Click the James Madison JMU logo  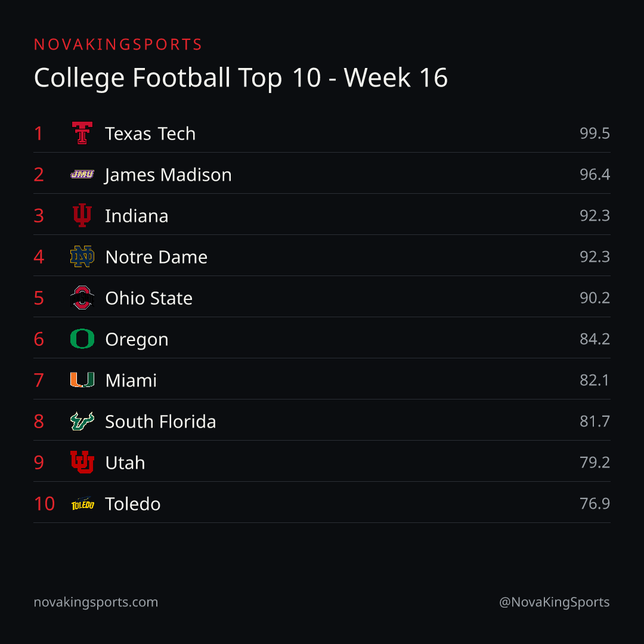[82, 174]
